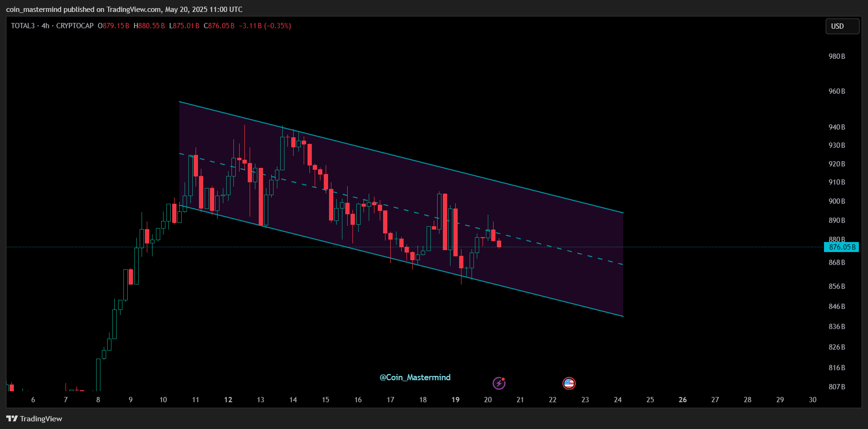The image size is (868, 429).
Task: Click the open value O879.15B
Action: (114, 26)
